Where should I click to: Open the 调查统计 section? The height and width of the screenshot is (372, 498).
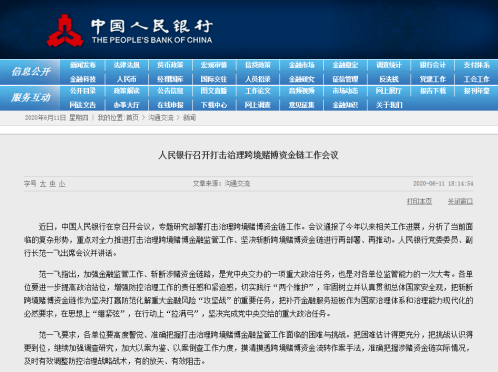click(389, 65)
